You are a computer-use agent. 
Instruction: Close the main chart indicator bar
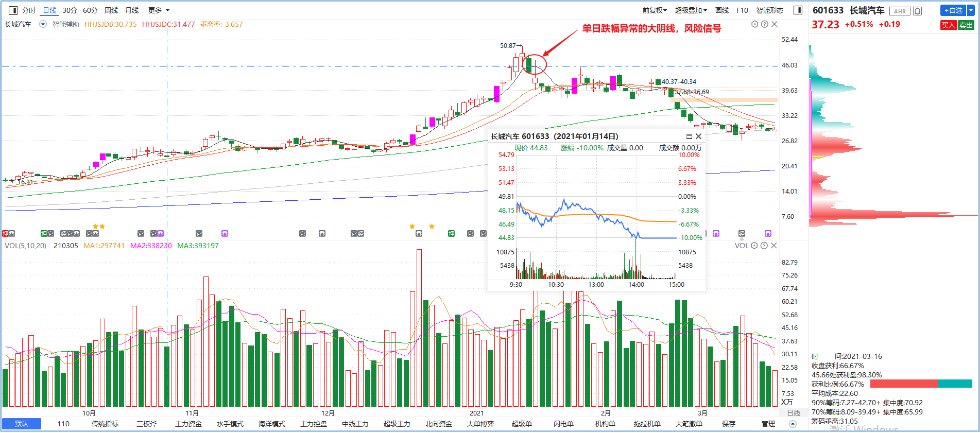[774, 24]
